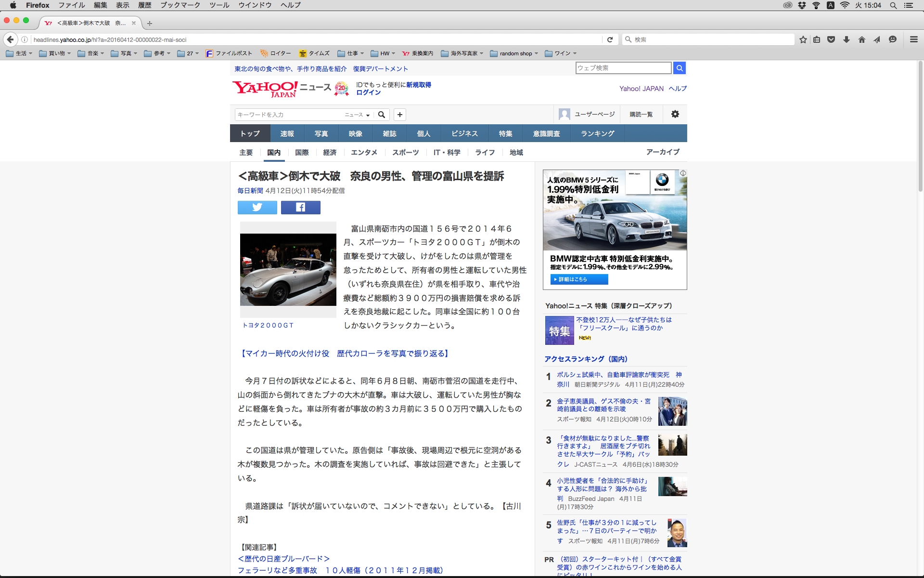Share article on Twitter
The image size is (924, 578).
tap(257, 207)
